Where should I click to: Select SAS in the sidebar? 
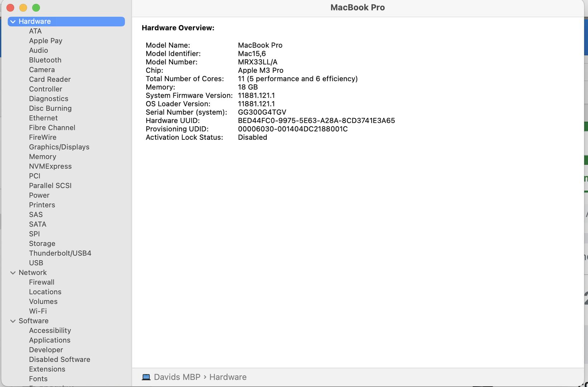(x=36, y=215)
